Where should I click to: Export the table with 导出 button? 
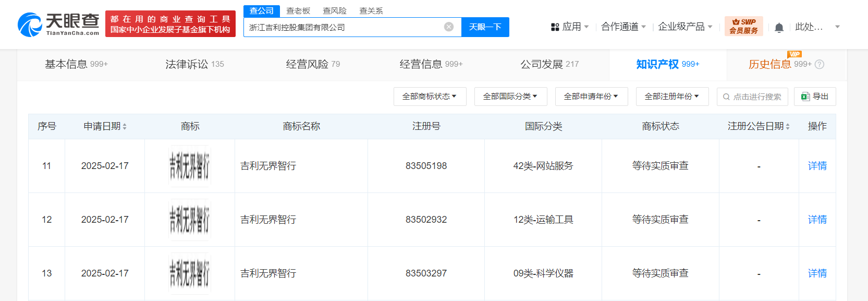pos(815,97)
